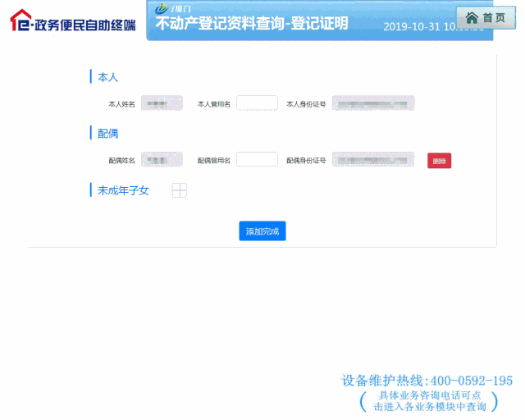Click the 设备维护热线 phone number text

pos(427,381)
